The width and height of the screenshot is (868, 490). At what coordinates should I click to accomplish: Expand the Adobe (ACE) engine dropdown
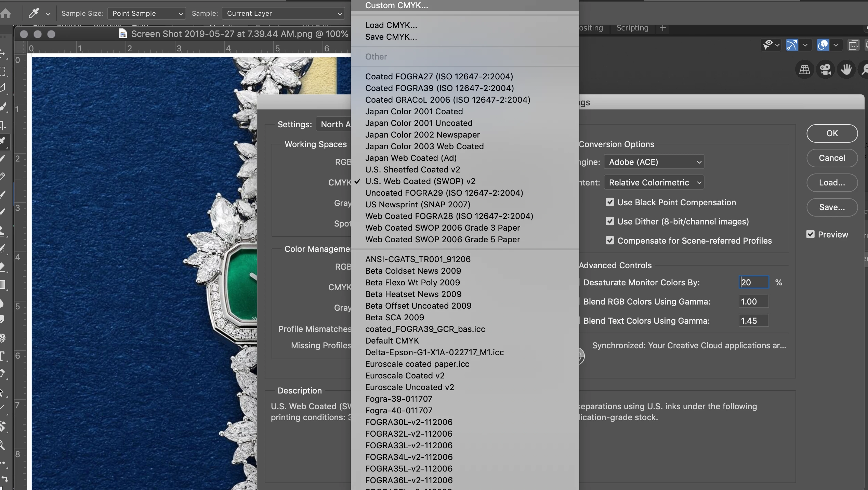coord(654,162)
